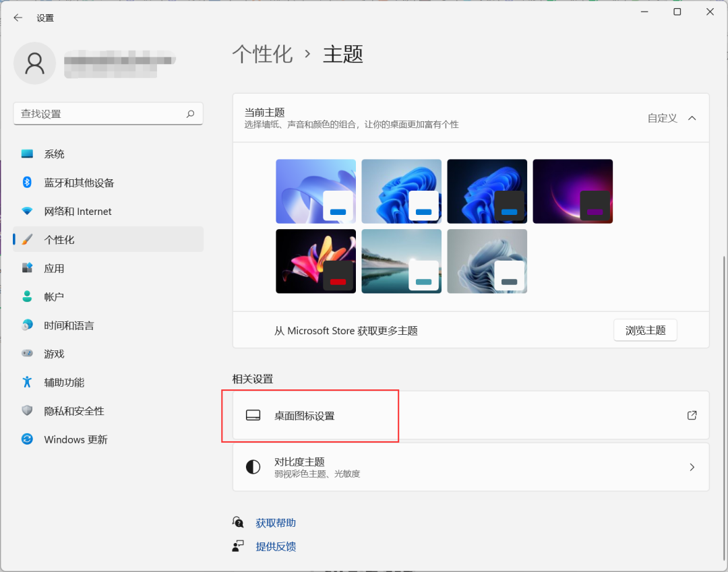Click the chevron on 对比度主题 row
The image size is (728, 572).
[692, 467]
